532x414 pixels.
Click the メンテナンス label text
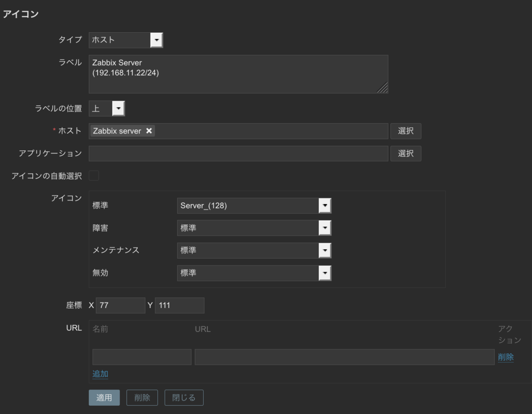point(116,250)
